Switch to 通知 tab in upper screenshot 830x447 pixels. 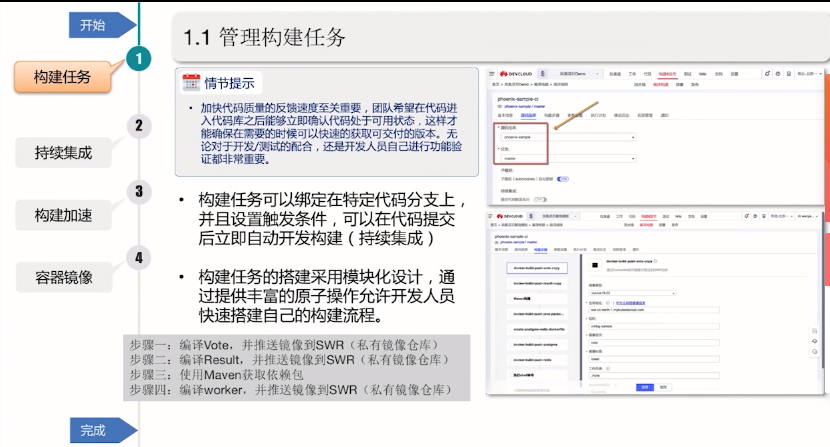point(664,115)
